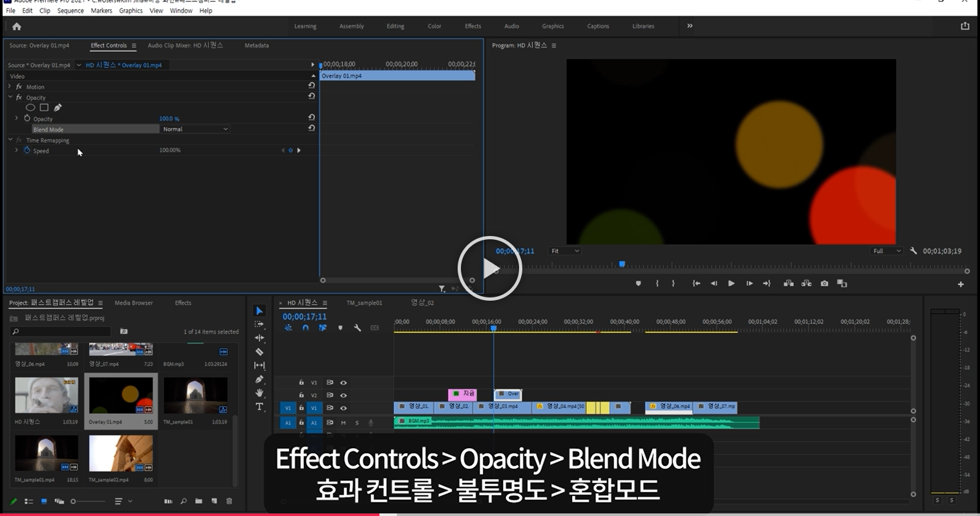
Task: Click Export Frame camera icon
Action: (824, 283)
